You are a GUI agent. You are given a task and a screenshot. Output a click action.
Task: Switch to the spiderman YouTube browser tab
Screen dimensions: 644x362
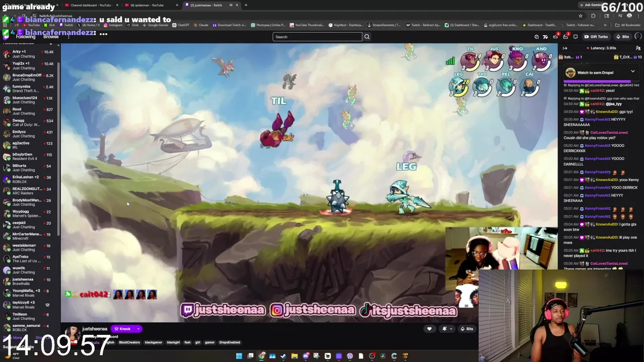tap(151, 5)
